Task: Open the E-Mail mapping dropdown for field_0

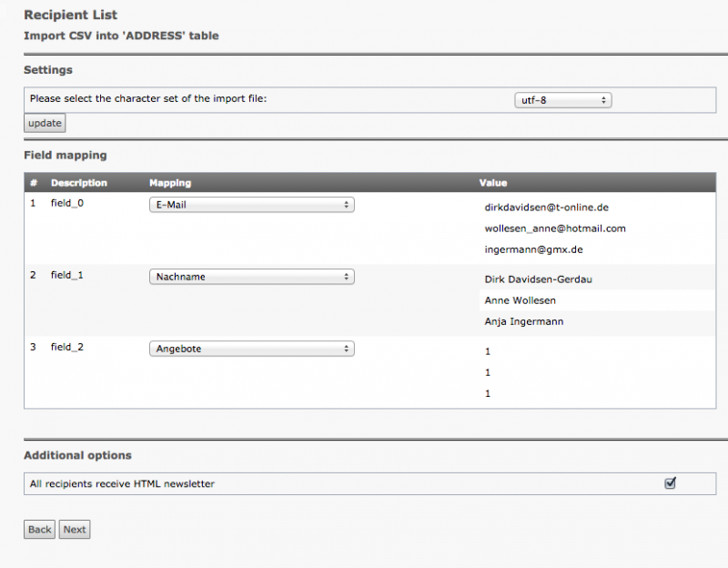Action: coord(251,206)
